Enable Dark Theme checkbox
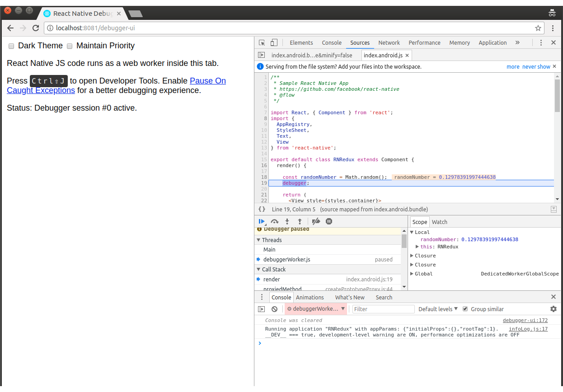This screenshot has width=563, height=392. point(12,46)
